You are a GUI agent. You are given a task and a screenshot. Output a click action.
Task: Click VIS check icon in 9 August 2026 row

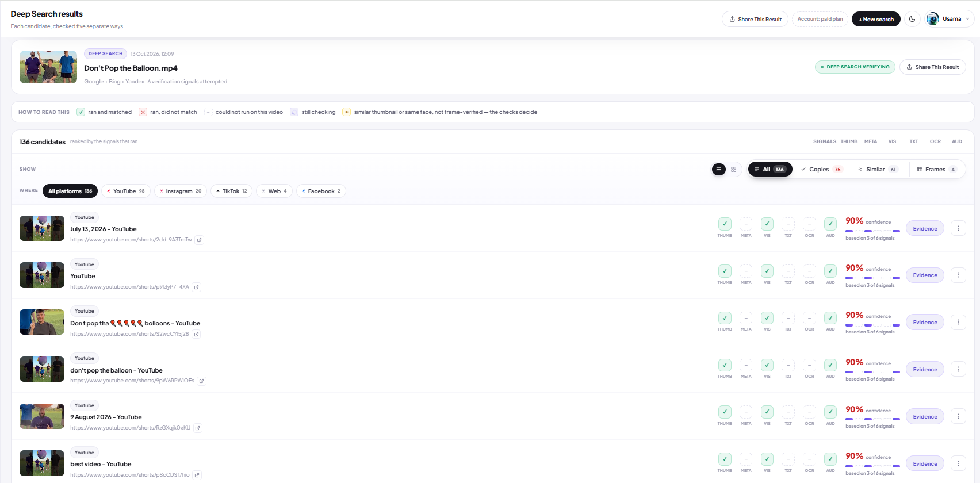(767, 412)
